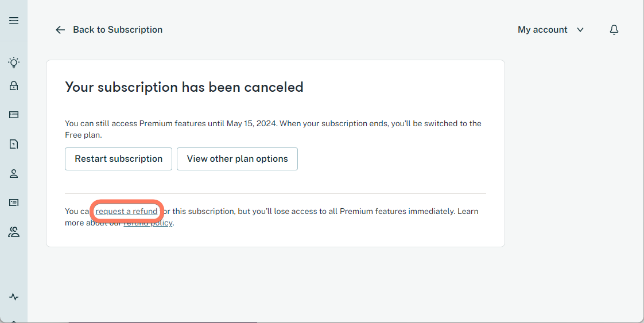Select the payment card sidebar icon

point(14,115)
